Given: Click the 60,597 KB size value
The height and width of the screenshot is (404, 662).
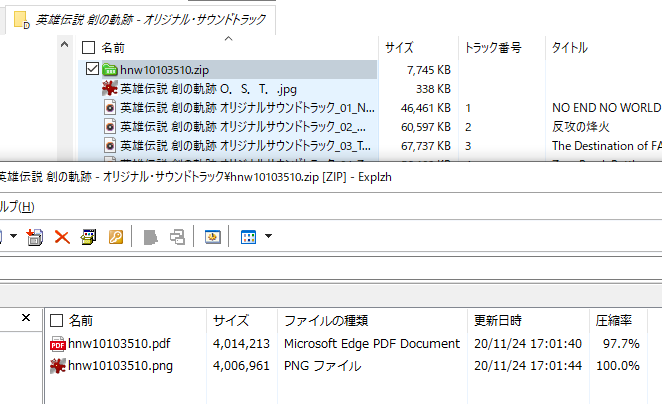Looking at the screenshot, I should click(426, 127).
